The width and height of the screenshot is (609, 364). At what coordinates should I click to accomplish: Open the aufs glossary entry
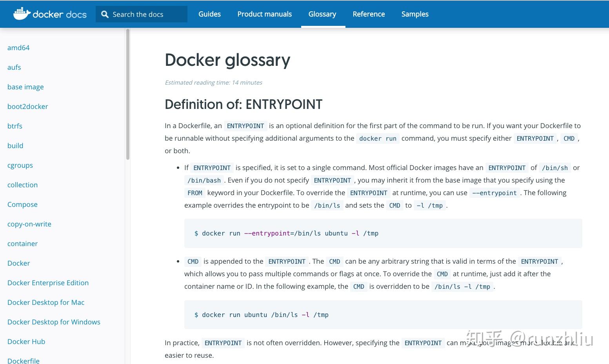[14, 67]
